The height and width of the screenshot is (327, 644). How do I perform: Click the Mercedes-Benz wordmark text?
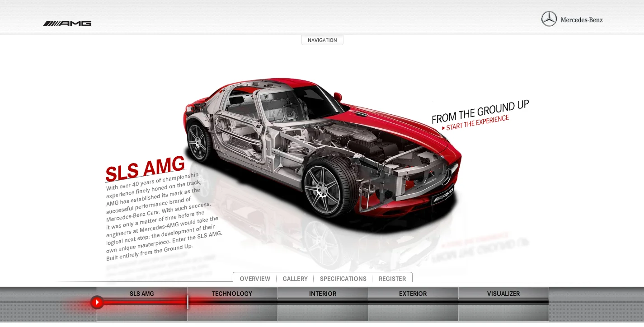tap(582, 20)
